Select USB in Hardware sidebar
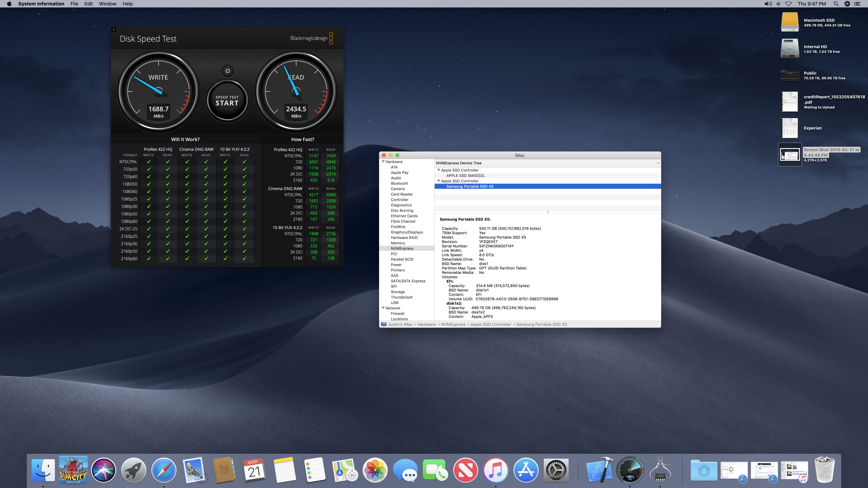 [x=394, y=303]
